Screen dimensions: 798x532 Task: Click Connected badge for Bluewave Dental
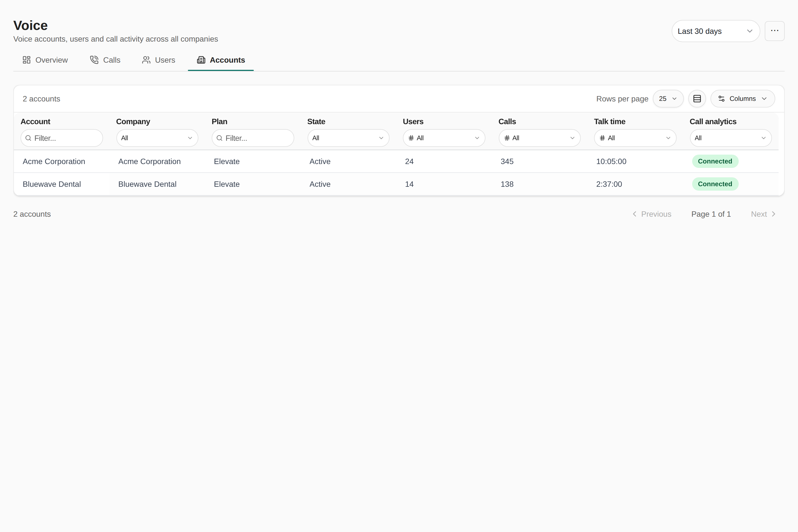pyautogui.click(x=715, y=184)
